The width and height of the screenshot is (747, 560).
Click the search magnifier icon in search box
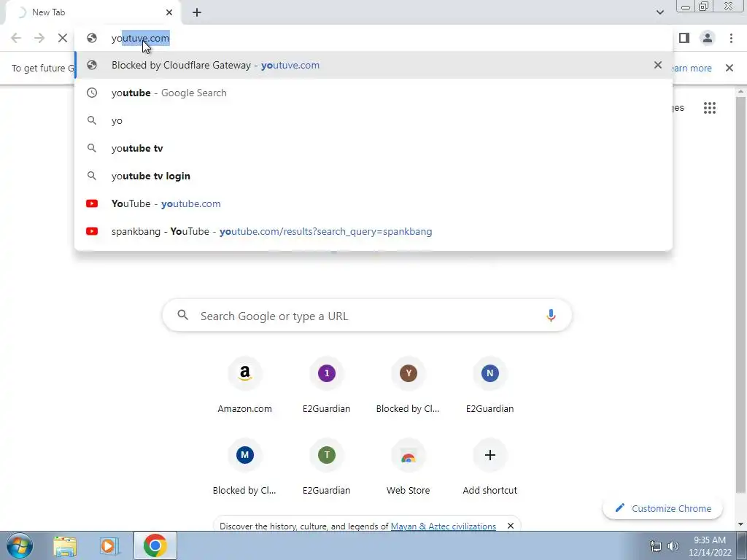[183, 315]
